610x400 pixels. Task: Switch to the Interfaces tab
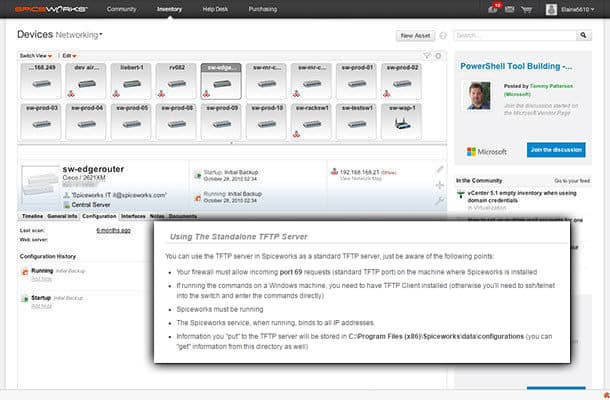[x=133, y=216]
